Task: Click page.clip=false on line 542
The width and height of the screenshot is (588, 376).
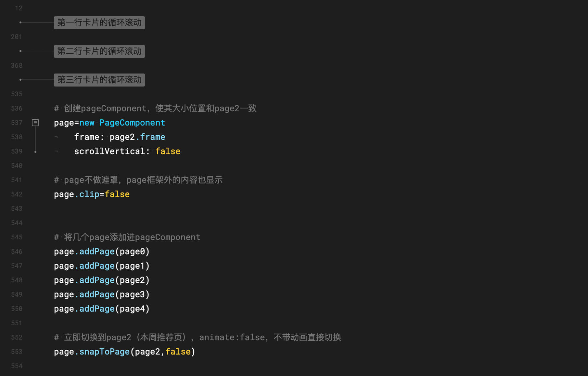Action: click(x=92, y=194)
